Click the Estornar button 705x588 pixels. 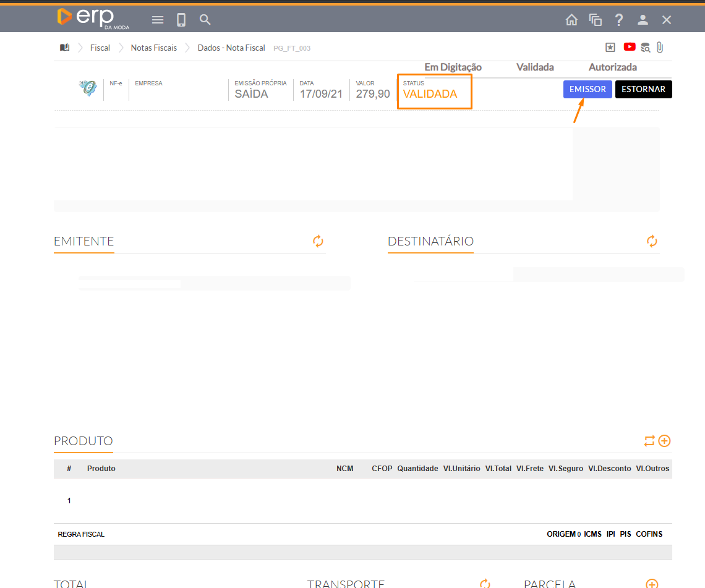click(643, 89)
